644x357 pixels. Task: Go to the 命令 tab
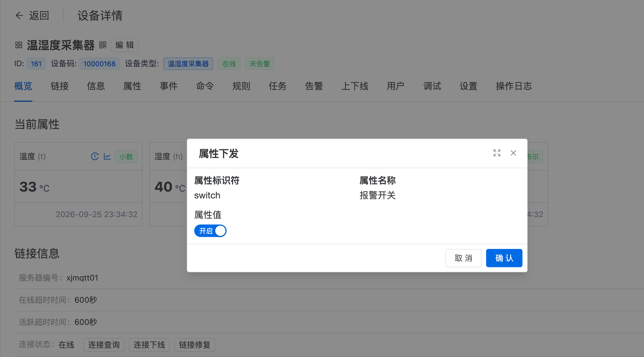pos(205,86)
